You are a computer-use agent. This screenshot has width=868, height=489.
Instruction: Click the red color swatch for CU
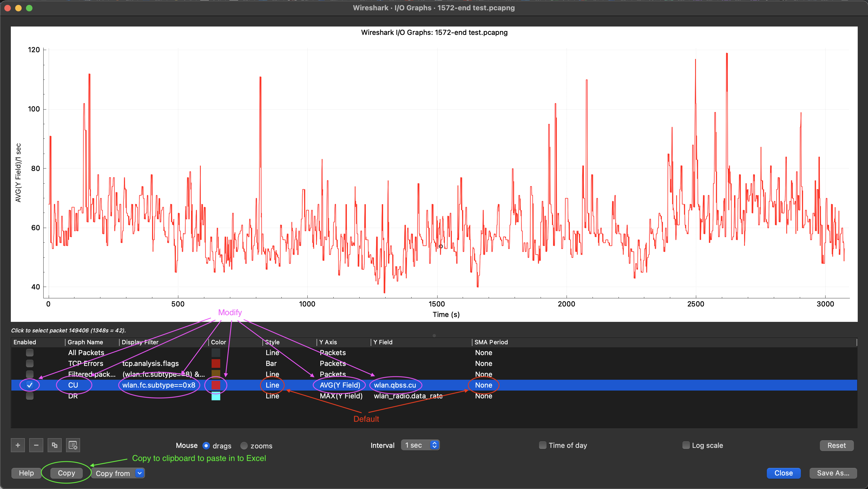pyautogui.click(x=216, y=385)
